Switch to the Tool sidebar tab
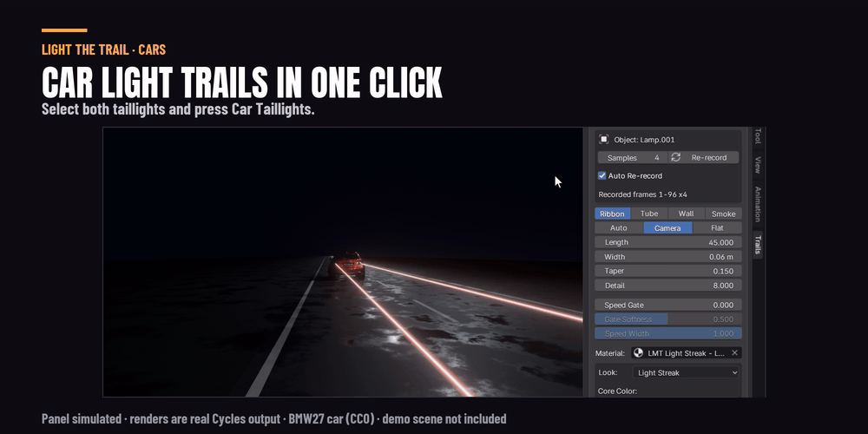Image resolution: width=868 pixels, height=434 pixels. pos(758,136)
